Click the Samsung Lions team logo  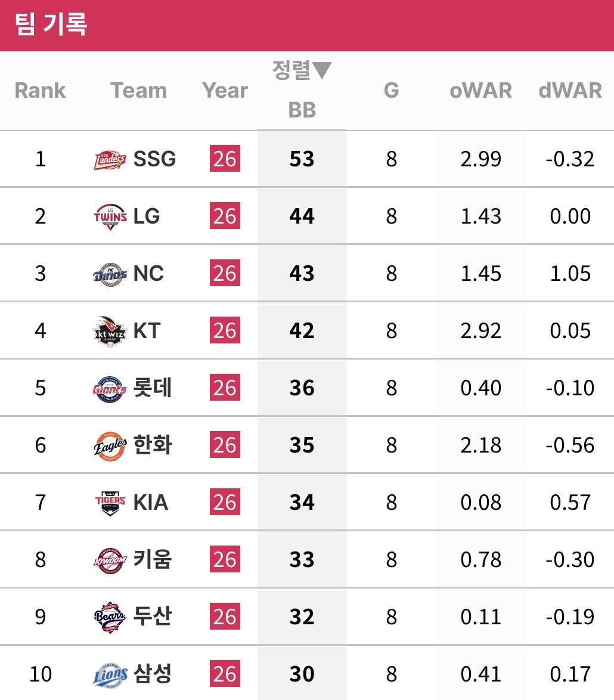(110, 674)
